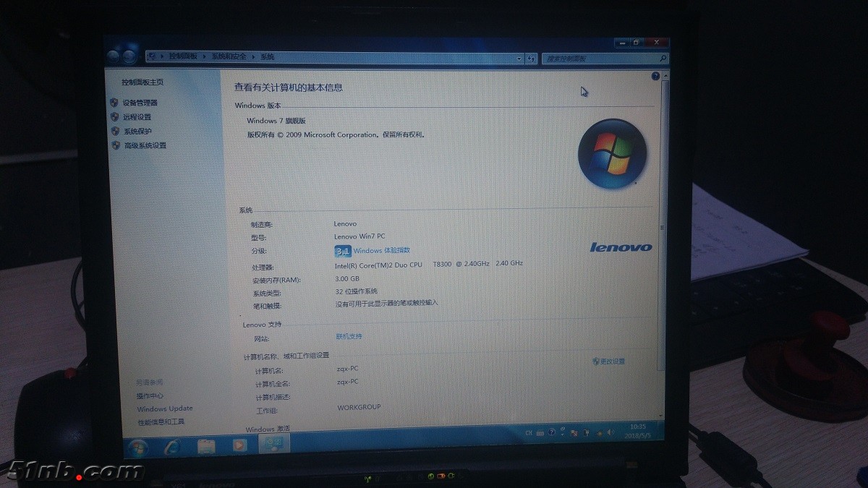The width and height of the screenshot is (868, 488).
Task: Click 控制面板 breadcrumb in address bar
Action: [183, 56]
